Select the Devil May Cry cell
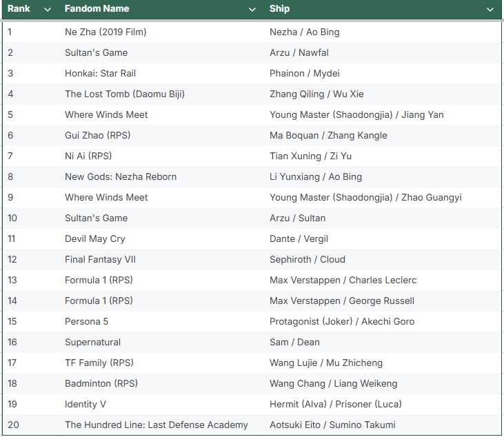The height and width of the screenshot is (437, 504). click(x=95, y=238)
